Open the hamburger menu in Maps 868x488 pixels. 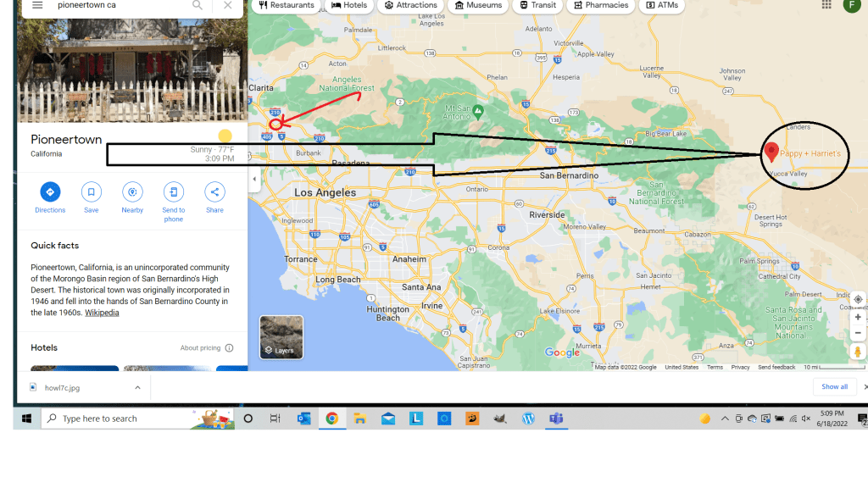click(x=37, y=5)
